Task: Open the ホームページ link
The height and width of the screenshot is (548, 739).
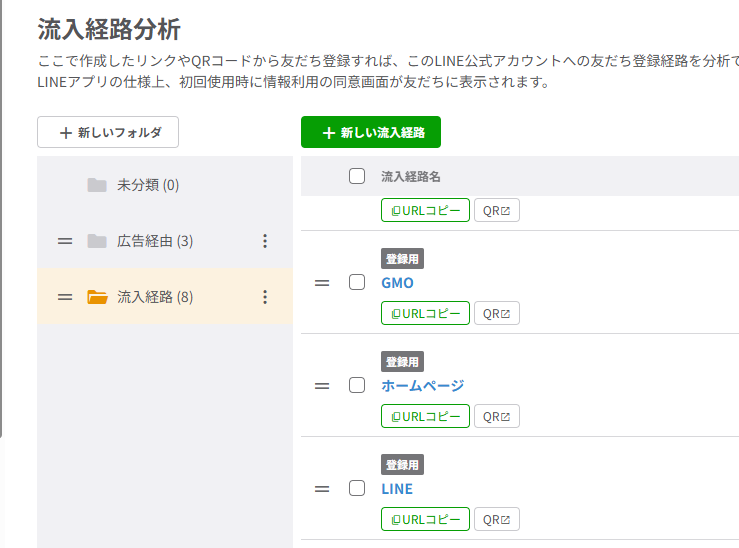Action: click(423, 386)
